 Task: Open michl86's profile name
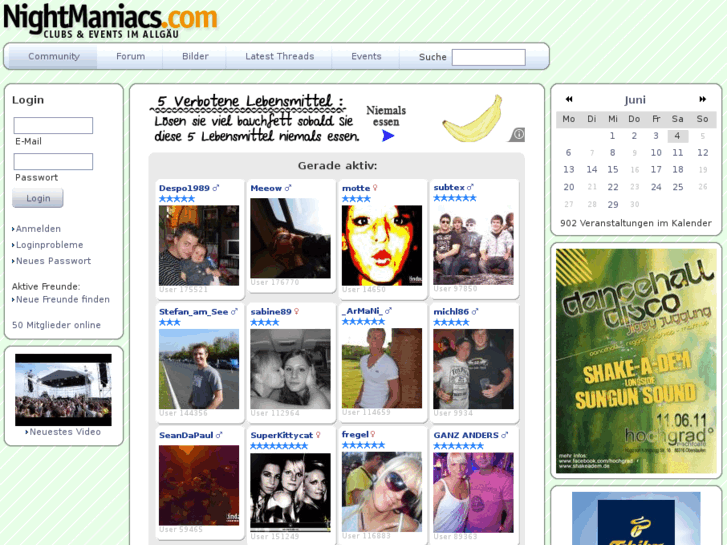(x=451, y=312)
